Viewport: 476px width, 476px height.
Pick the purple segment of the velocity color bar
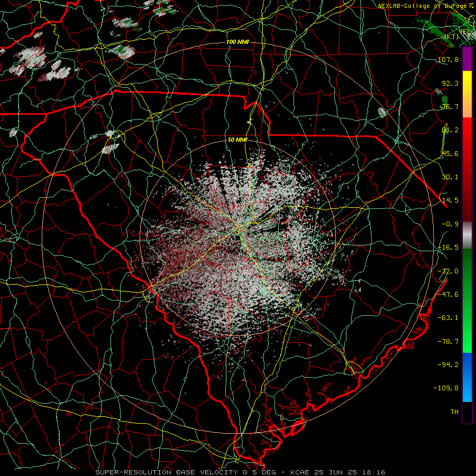(x=467, y=59)
